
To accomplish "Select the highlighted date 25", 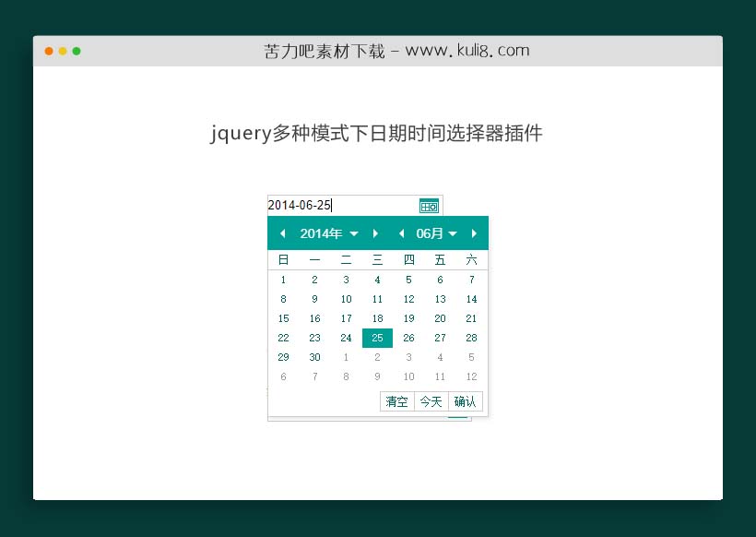I will tap(377, 338).
